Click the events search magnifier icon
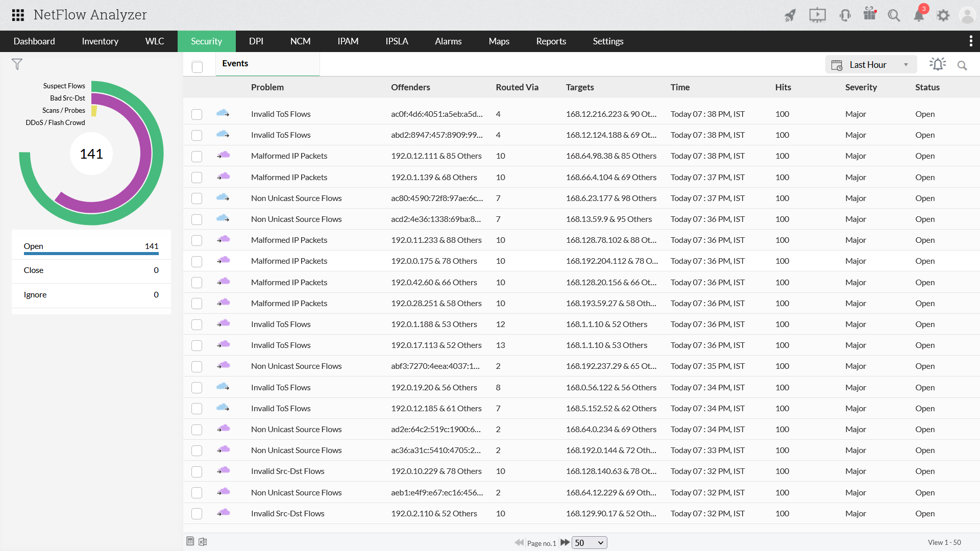The height and width of the screenshot is (551, 980). [962, 65]
